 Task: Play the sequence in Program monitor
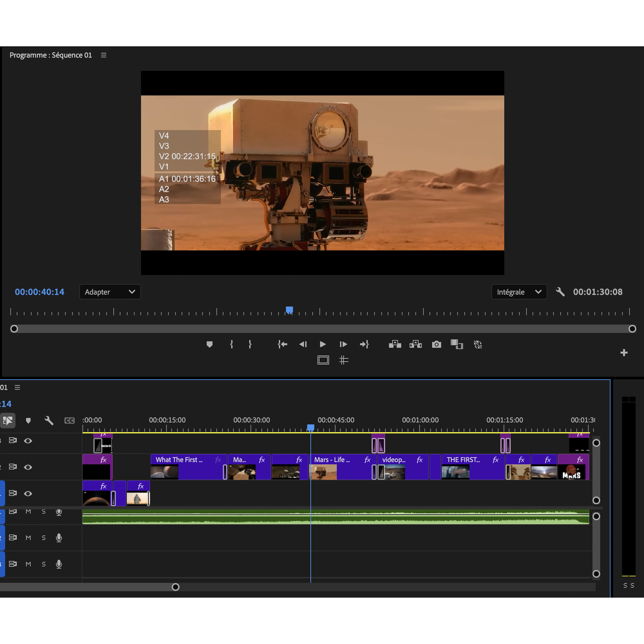tap(323, 344)
